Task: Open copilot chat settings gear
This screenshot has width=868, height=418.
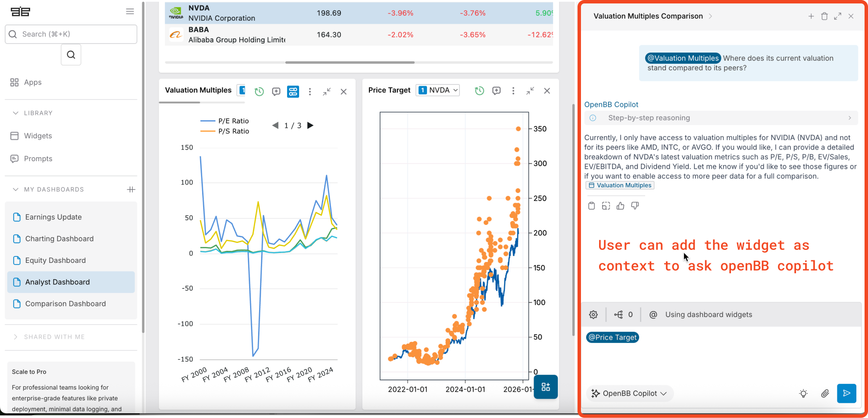Action: (593, 314)
